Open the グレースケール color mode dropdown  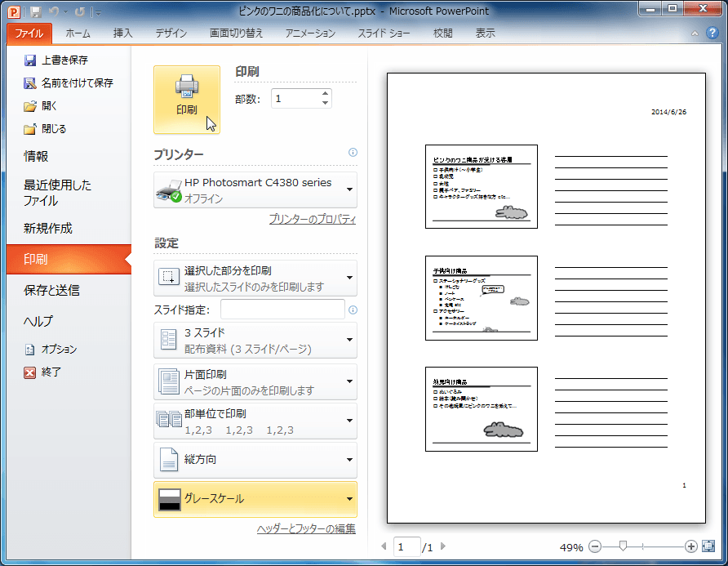[255, 499]
